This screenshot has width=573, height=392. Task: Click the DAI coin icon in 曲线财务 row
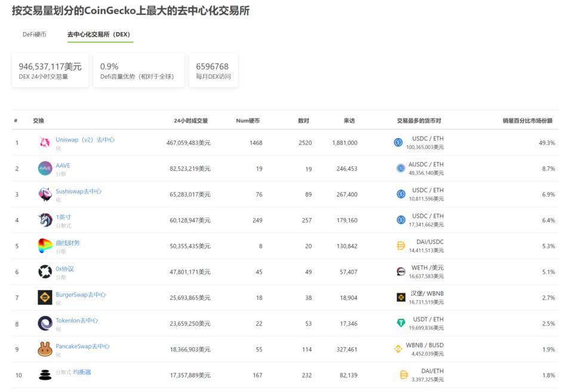(401, 245)
